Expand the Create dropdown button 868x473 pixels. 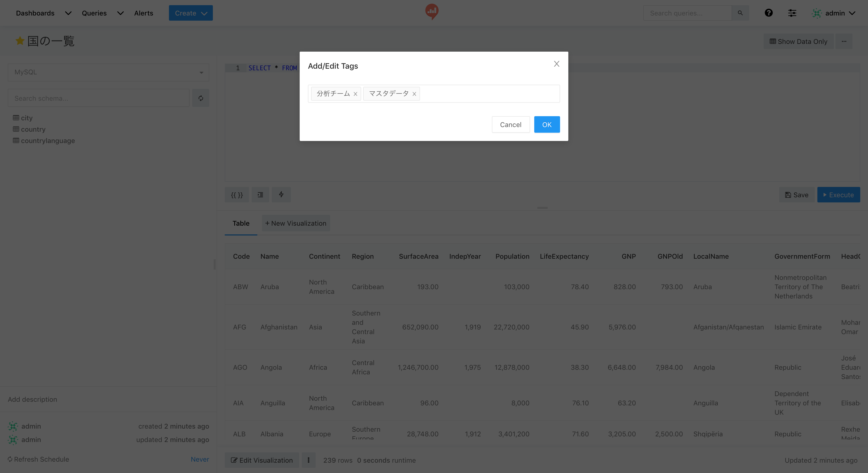pos(191,13)
